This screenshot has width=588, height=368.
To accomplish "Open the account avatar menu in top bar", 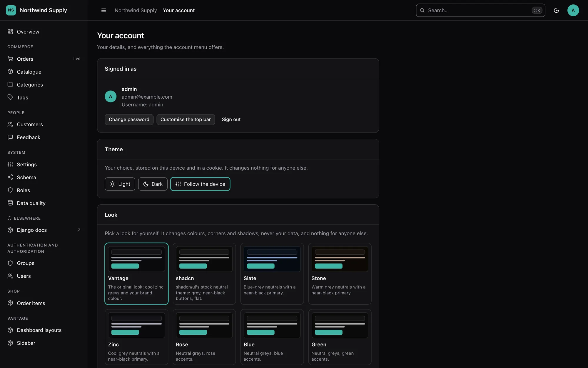I will pos(573,10).
